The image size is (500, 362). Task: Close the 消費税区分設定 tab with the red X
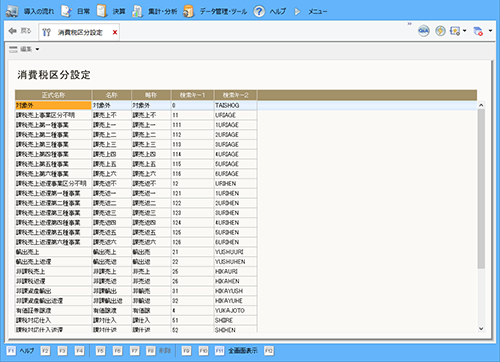click(115, 32)
